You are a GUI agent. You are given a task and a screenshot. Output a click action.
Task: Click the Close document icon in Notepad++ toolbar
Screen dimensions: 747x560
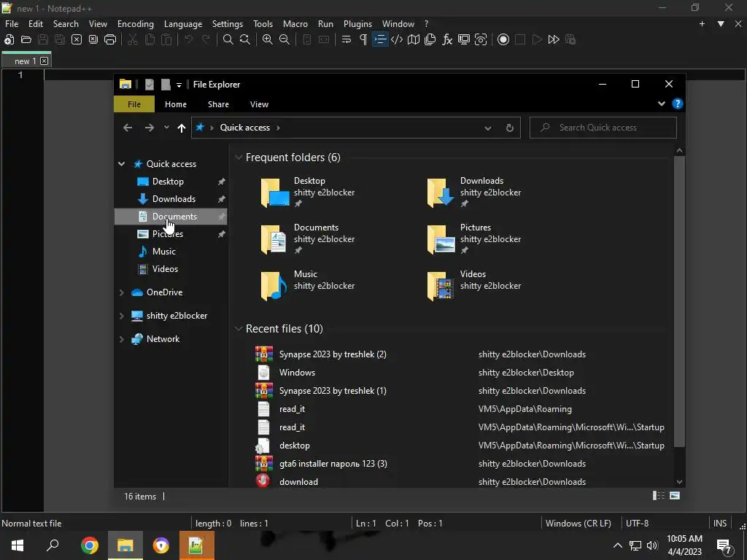pos(76,39)
